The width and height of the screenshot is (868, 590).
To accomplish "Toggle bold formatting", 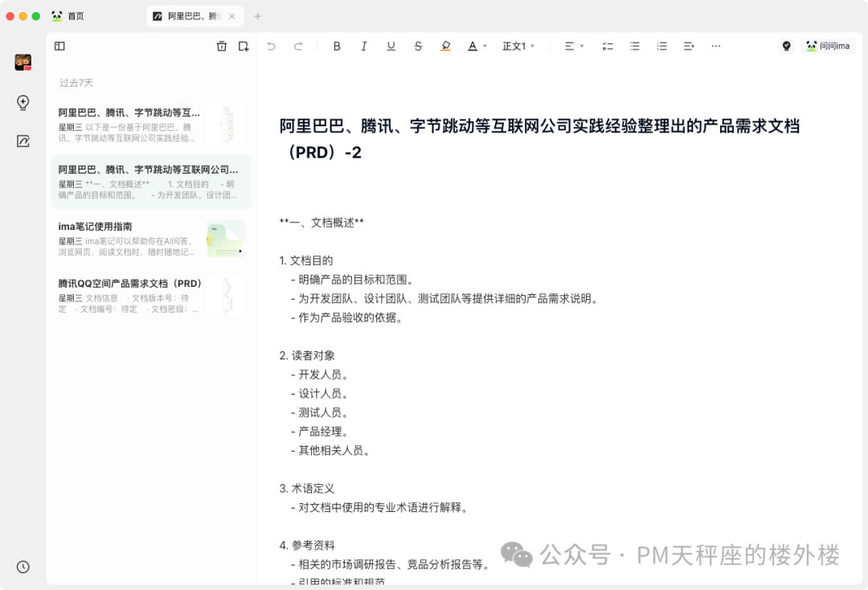I will click(337, 46).
